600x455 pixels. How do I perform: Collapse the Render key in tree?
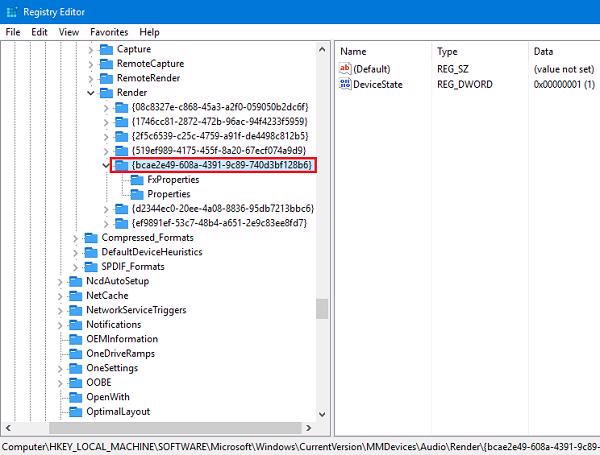click(92, 92)
